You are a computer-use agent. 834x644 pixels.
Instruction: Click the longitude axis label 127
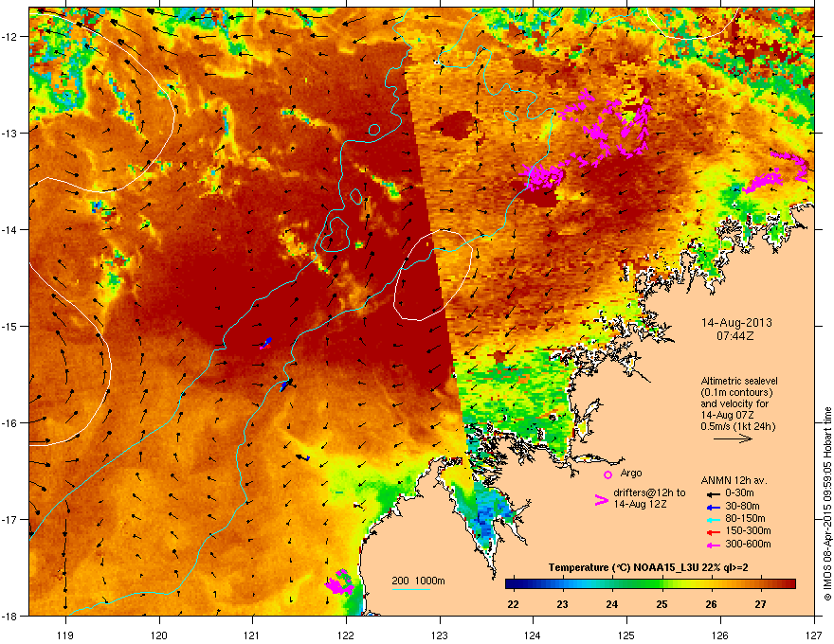(x=814, y=635)
